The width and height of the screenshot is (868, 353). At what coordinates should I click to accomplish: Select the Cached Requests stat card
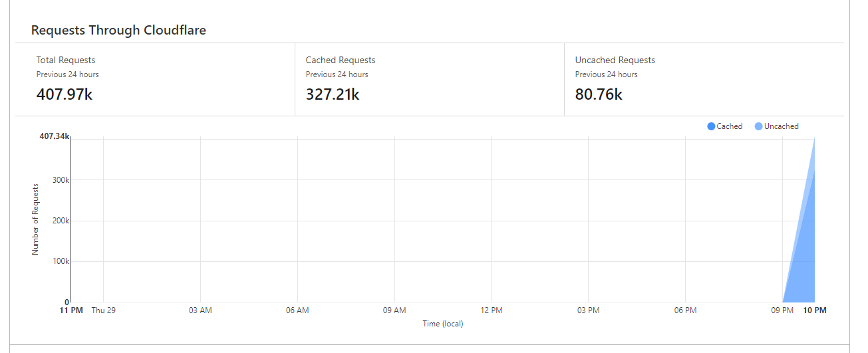tap(430, 80)
